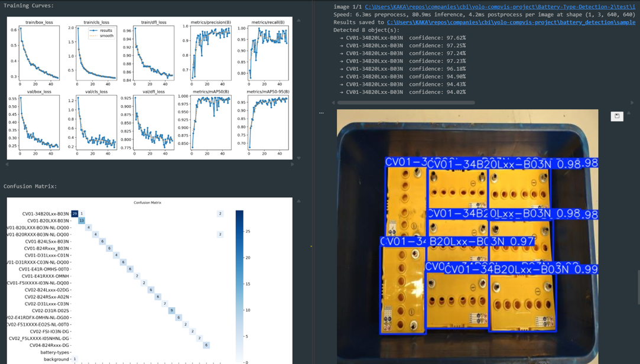Image resolution: width=640 pixels, height=364 pixels.
Task: Click scroll-right arrow of detection text output
Action: coord(632,102)
